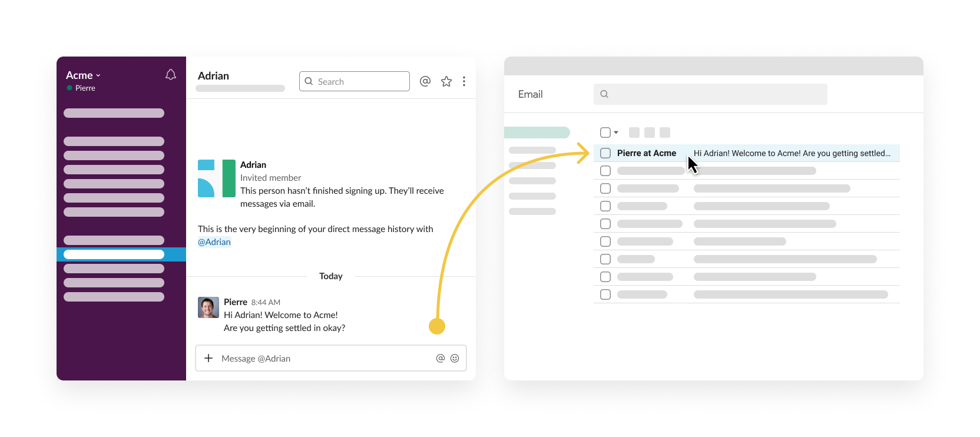980x437 pixels.
Task: Click the Adrian conversation title
Action: click(x=213, y=76)
